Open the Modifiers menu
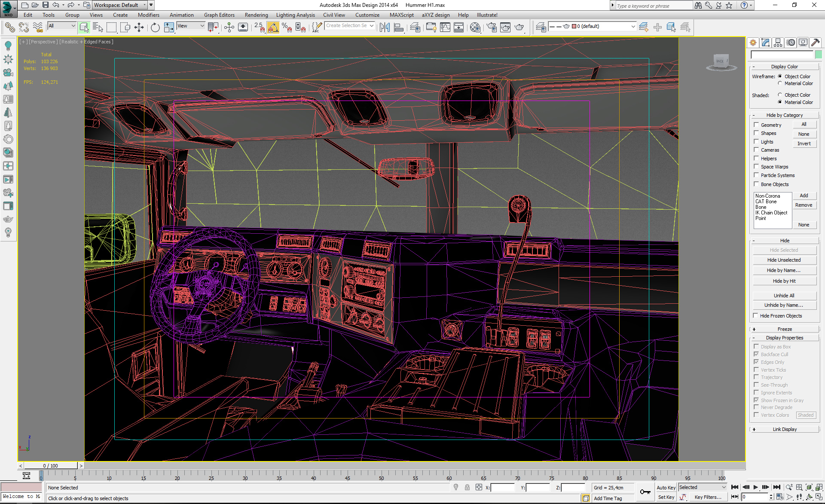 (x=148, y=15)
